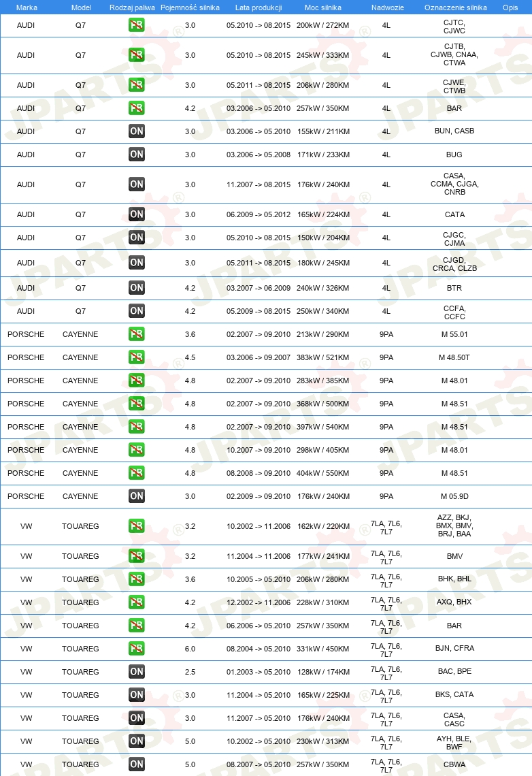This screenshot has height=776, width=532.
Task: Click power value 331kW / 450KM
Action: pos(323,648)
